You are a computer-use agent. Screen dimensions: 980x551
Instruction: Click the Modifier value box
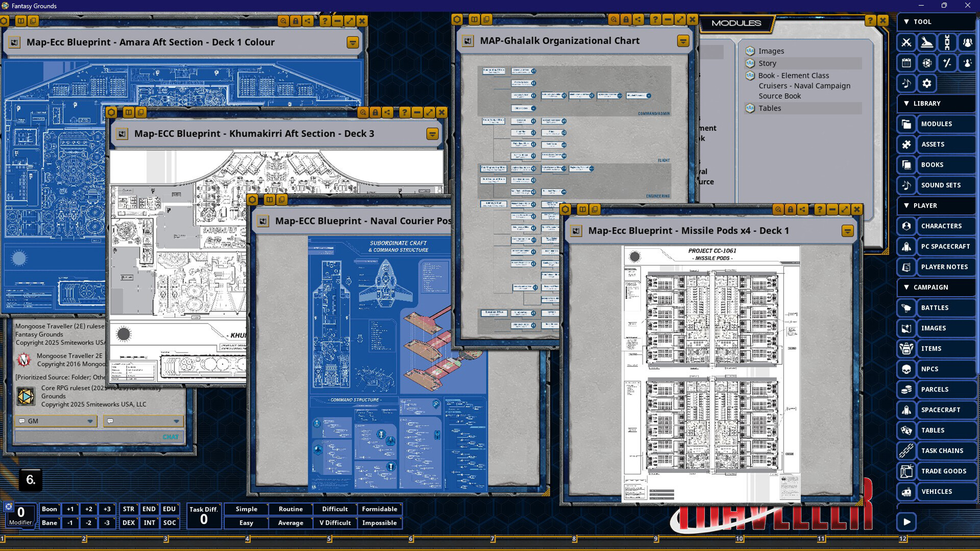[x=20, y=512]
